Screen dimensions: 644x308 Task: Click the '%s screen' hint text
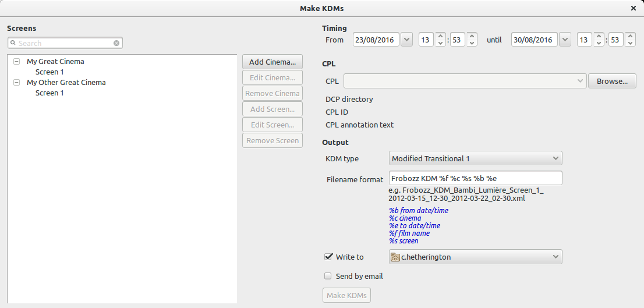pyautogui.click(x=404, y=240)
